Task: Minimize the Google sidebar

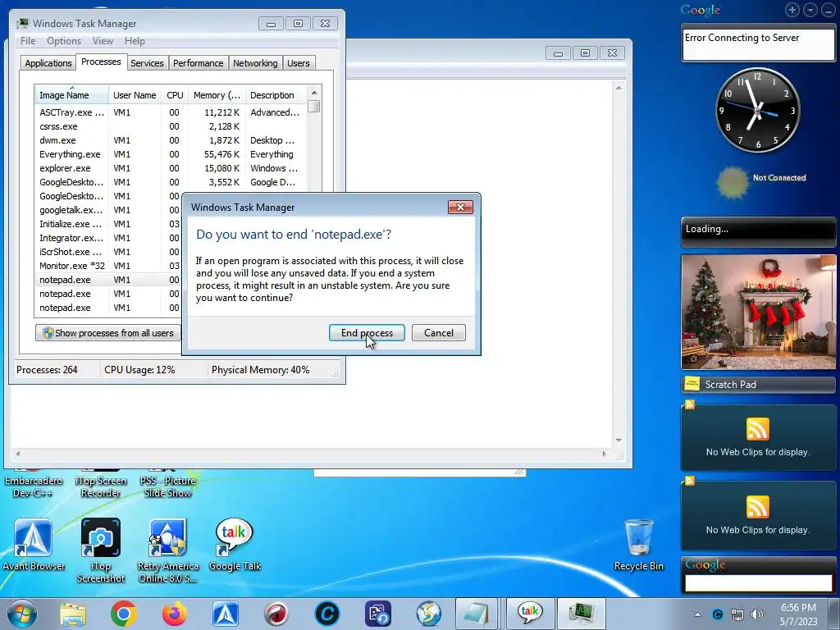Action: pyautogui.click(x=829, y=10)
